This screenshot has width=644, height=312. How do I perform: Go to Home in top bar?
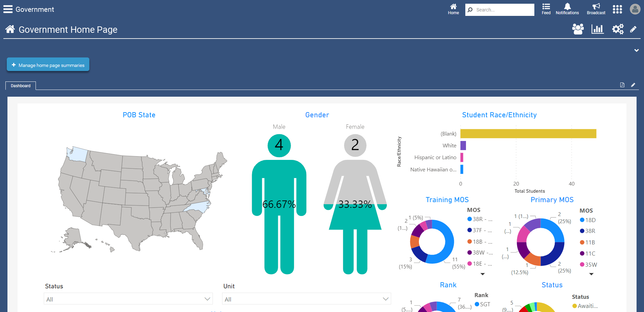[x=453, y=9]
